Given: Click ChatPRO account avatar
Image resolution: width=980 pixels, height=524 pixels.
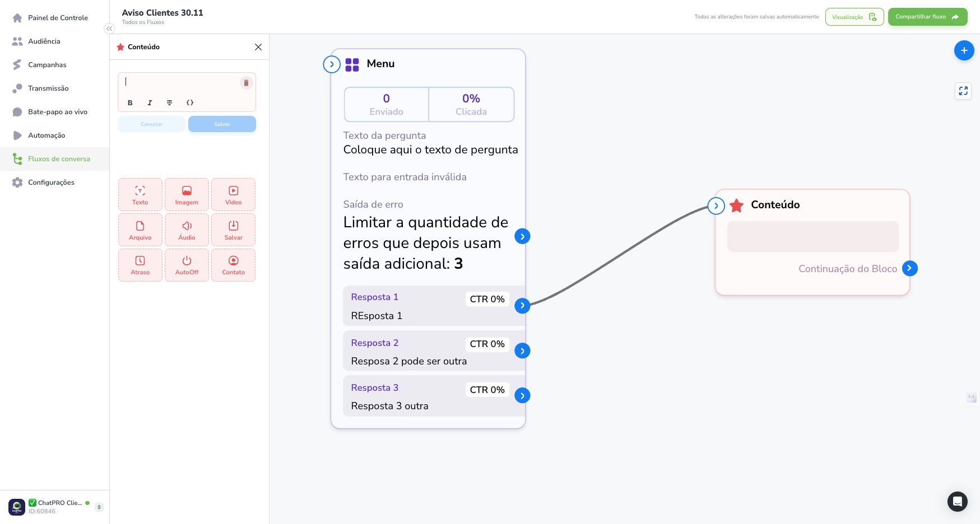Looking at the screenshot, I should coord(17,507).
